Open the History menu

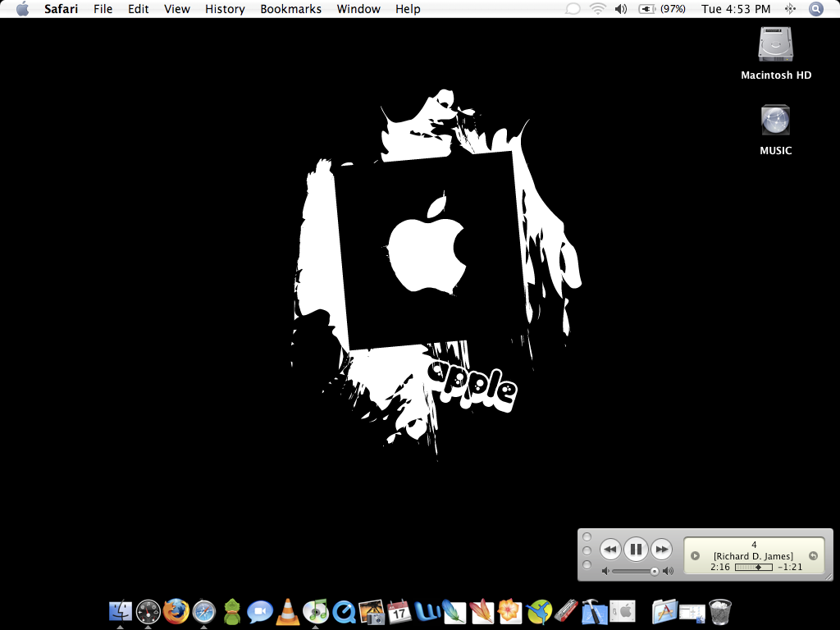[225, 9]
